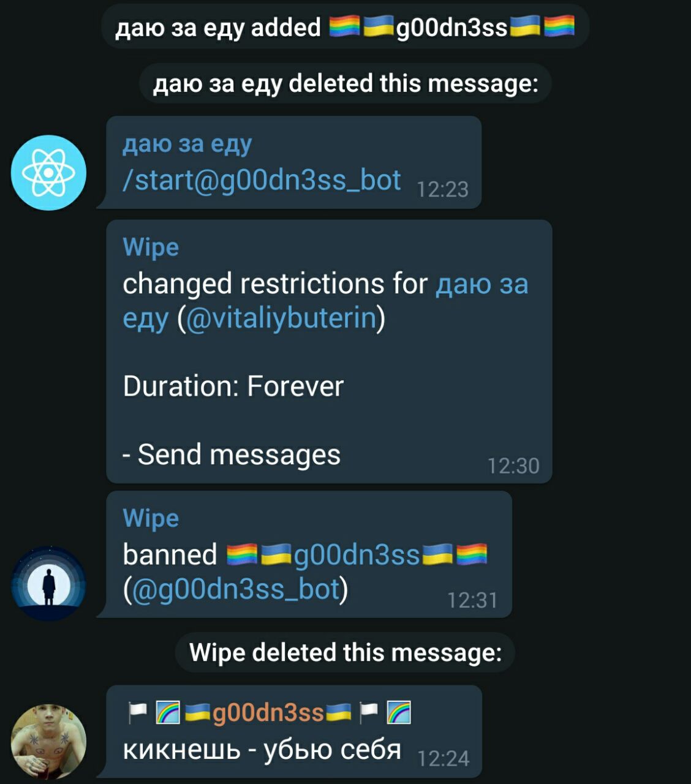Tap the 12:30 timestamp on restrictions message
Screen dimensions: 691x784
tap(513, 466)
